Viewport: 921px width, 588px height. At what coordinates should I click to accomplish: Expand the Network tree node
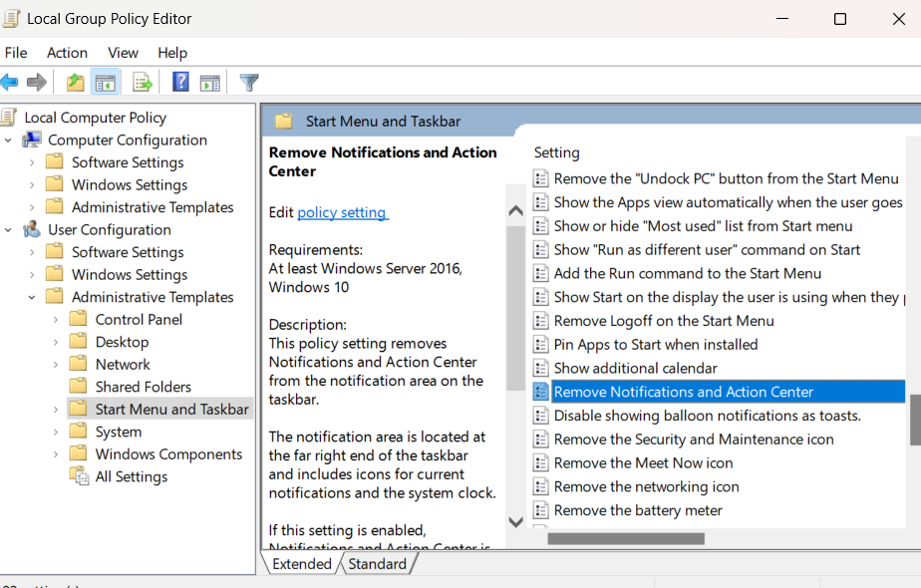[56, 364]
